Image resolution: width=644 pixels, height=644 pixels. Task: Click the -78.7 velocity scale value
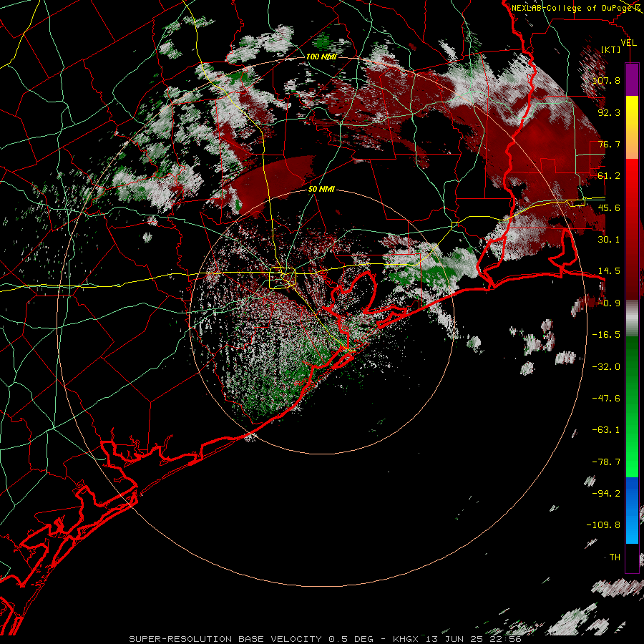(x=606, y=462)
